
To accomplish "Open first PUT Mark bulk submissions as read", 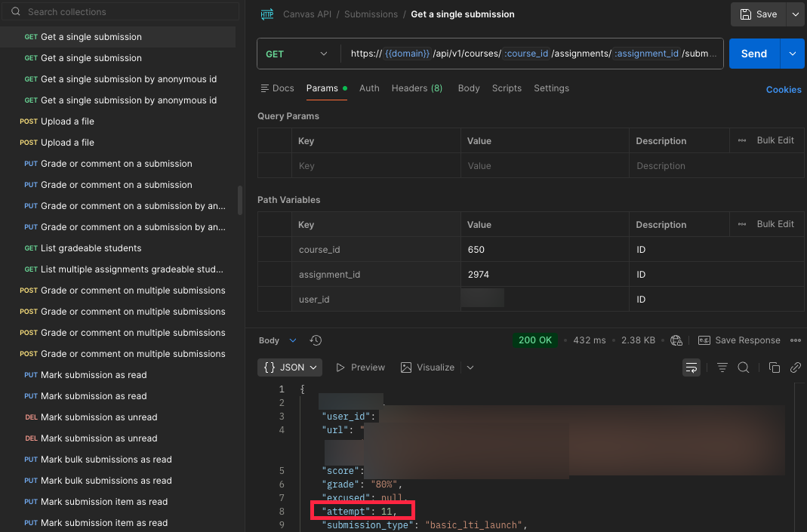I will tap(118, 460).
